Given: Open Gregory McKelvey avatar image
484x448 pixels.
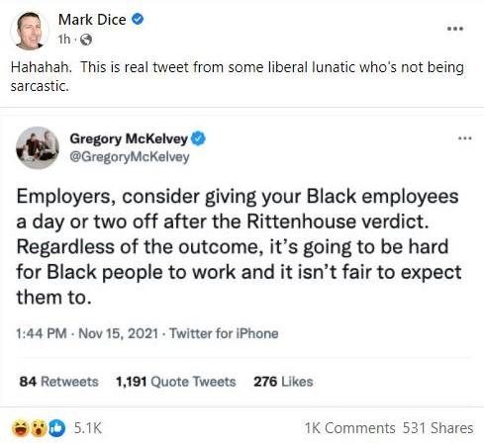Looking at the screenshot, I should [38, 147].
